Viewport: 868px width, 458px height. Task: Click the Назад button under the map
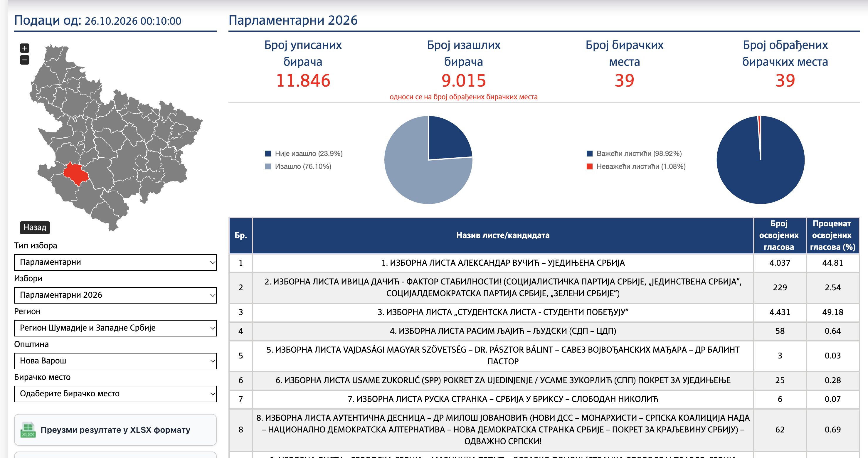point(35,228)
